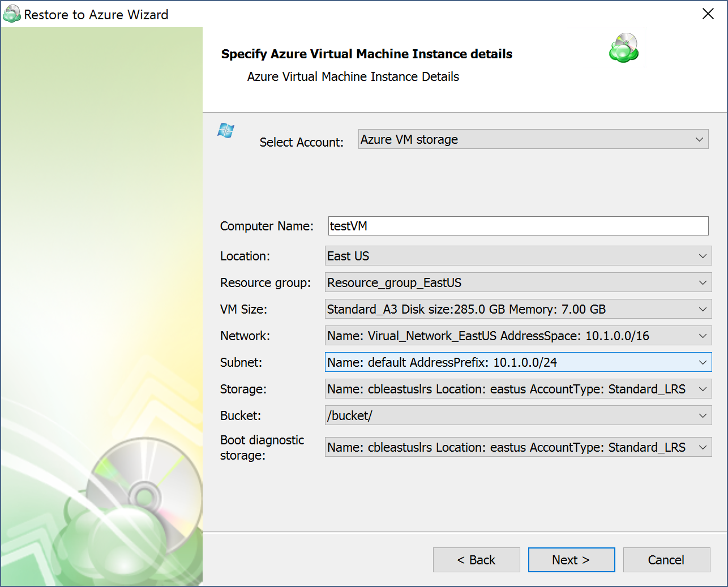Expand the Storage account dropdown

tap(519, 389)
